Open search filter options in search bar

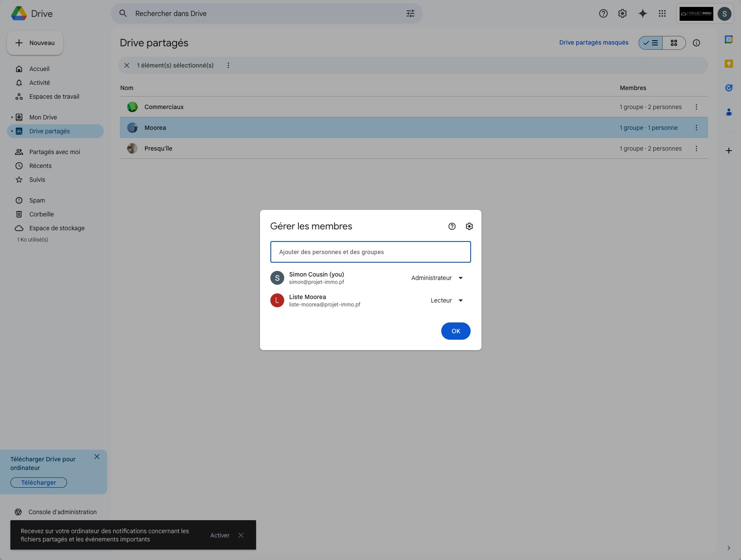(410, 13)
